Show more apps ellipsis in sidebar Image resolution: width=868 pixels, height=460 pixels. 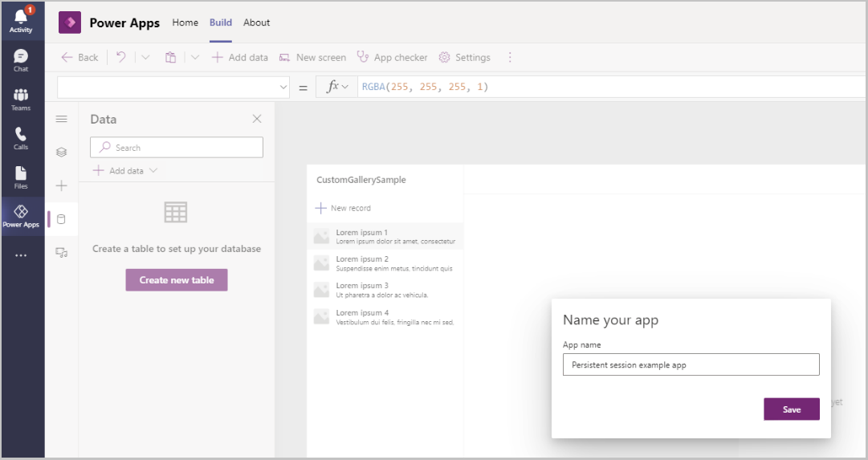(x=21, y=256)
